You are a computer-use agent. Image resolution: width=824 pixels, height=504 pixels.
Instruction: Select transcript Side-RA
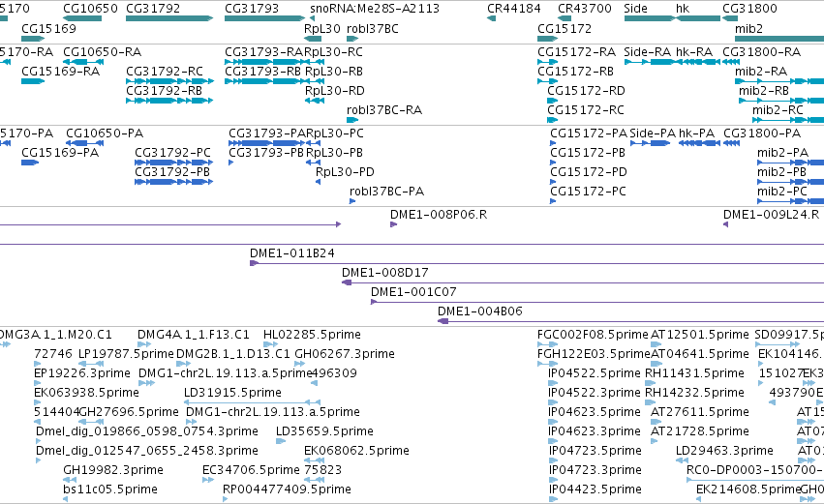pyautogui.click(x=648, y=52)
